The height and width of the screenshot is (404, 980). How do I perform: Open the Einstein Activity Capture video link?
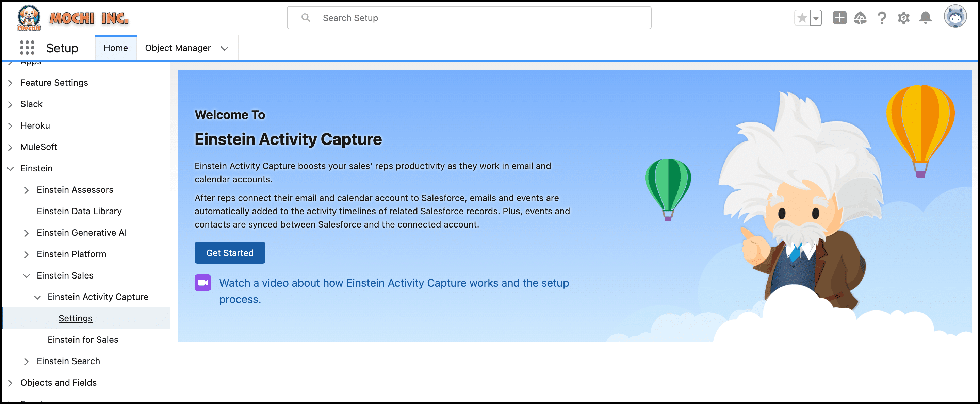394,291
